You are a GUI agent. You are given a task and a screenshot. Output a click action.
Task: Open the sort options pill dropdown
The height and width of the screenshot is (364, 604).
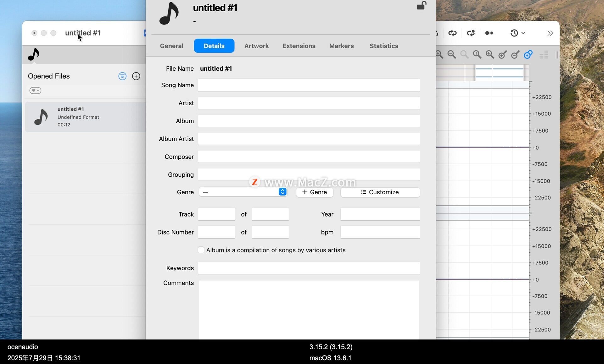tap(35, 91)
